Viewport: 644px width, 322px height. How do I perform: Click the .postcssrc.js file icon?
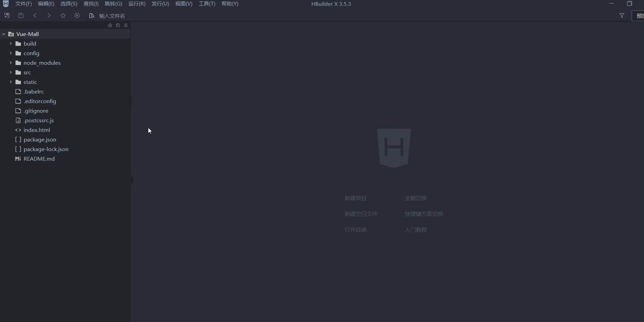coord(18,120)
